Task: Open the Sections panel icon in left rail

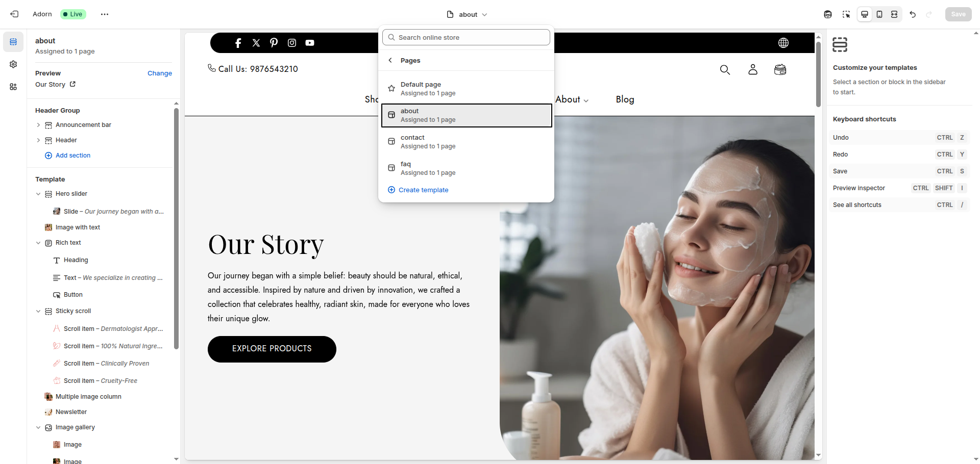Action: tap(13, 42)
